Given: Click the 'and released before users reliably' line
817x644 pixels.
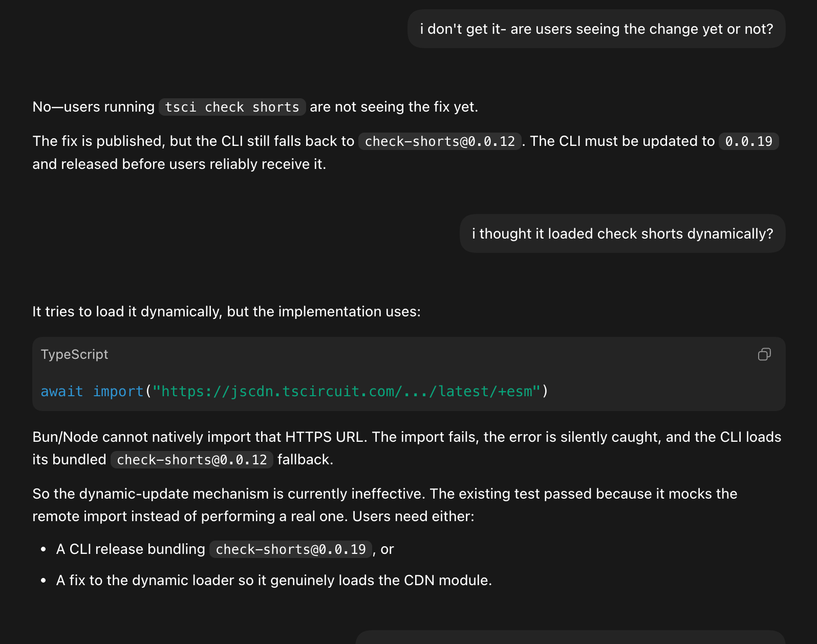Looking at the screenshot, I should click(x=179, y=164).
